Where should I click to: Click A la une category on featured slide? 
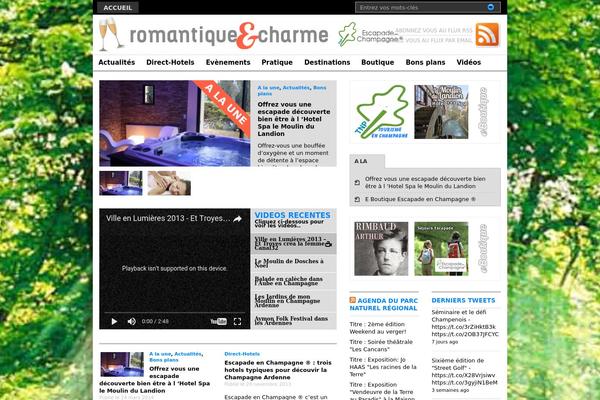click(269, 88)
